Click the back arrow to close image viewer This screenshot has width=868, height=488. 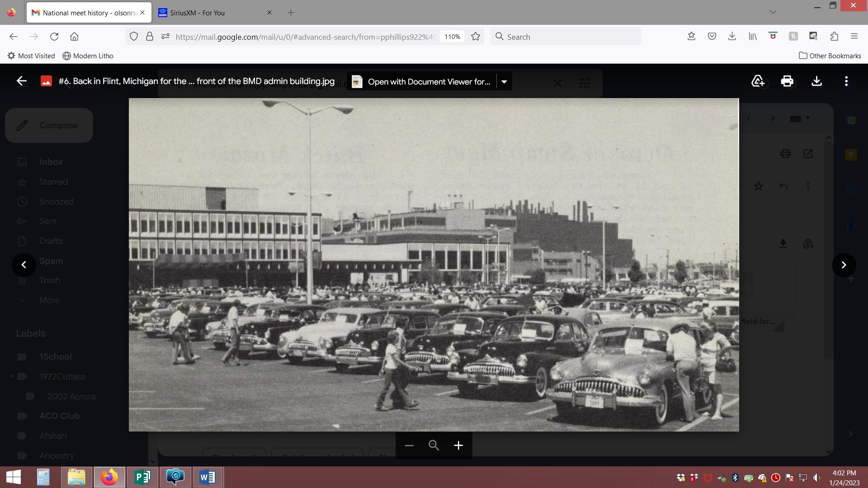21,81
